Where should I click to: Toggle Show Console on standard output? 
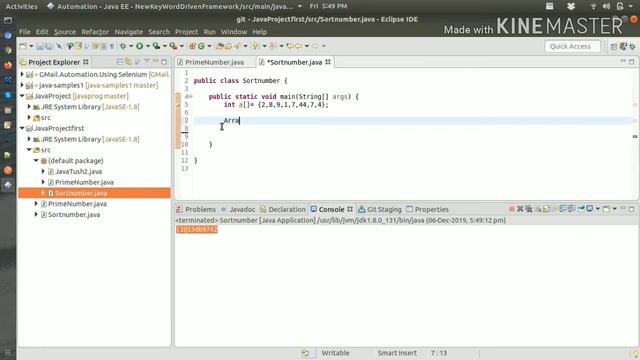[x=563, y=209]
